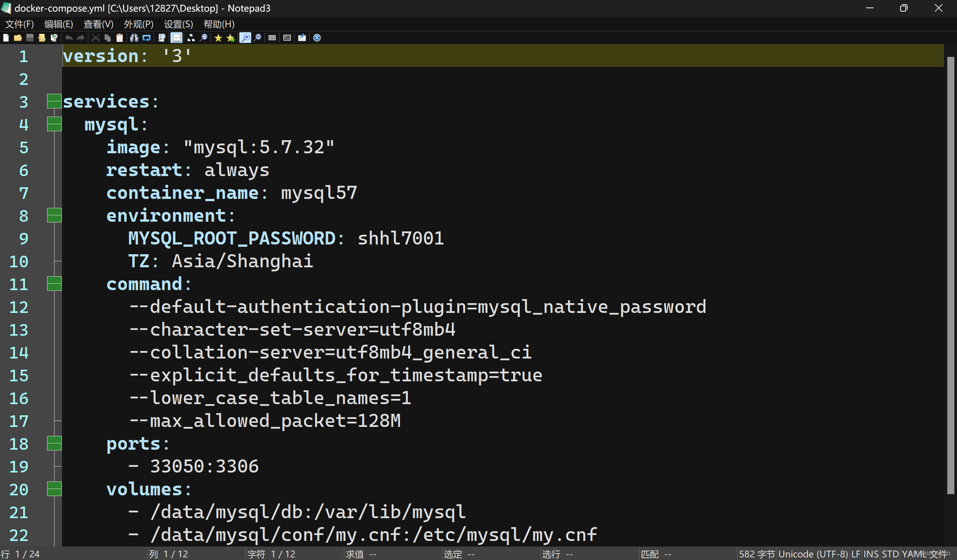This screenshot has height=560, width=957.
Task: Click the Open file folder icon
Action: click(x=18, y=38)
